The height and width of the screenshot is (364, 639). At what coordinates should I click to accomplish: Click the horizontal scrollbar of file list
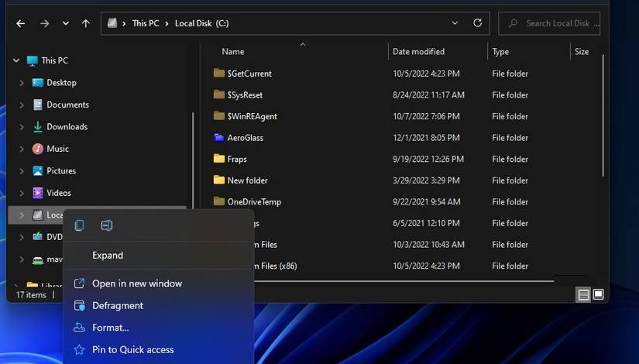pos(404,281)
